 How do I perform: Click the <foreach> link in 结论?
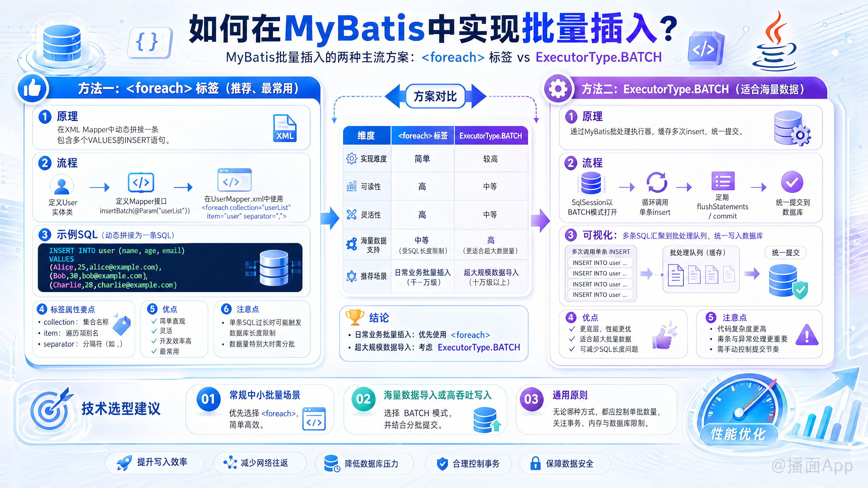point(470,335)
